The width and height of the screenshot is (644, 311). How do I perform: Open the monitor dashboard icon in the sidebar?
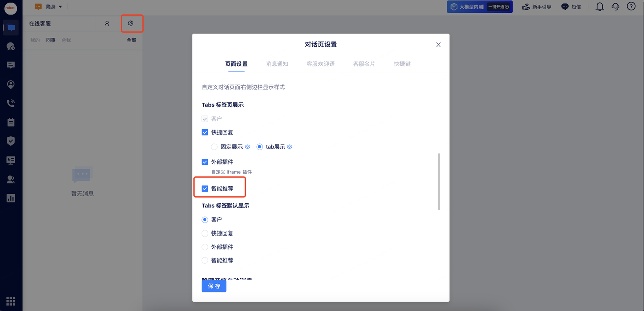[x=11, y=160]
